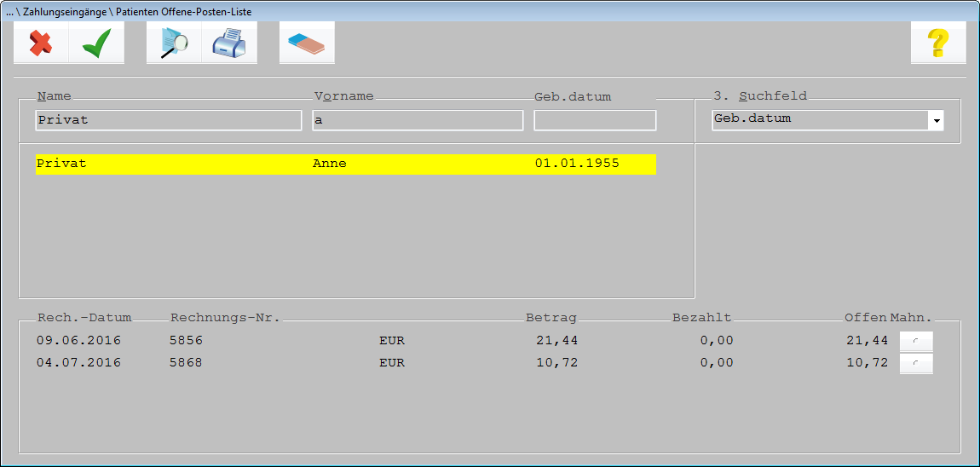This screenshot has height=467, width=980.
Task: Click the 3. Suchfeld label
Action: (x=760, y=96)
